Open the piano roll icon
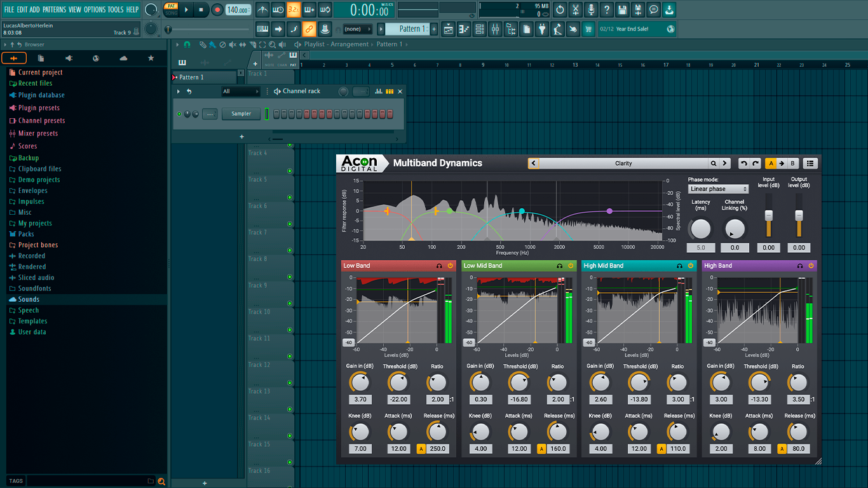The image size is (868, 488). (x=464, y=29)
